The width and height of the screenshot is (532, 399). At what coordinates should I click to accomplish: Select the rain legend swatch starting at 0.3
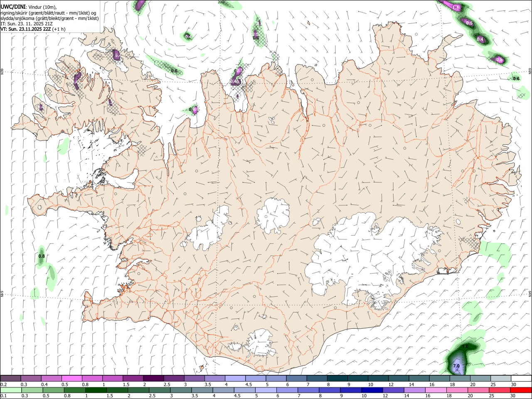pyautogui.click(x=33, y=390)
